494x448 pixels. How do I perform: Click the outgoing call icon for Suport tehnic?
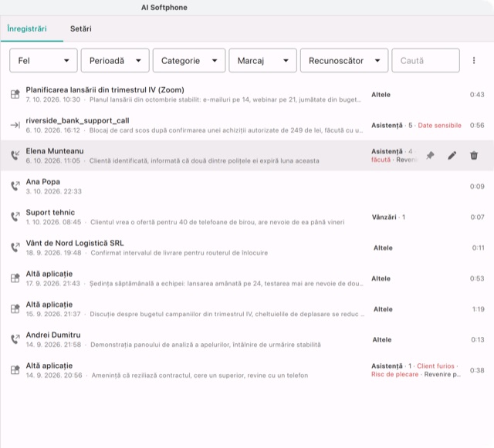pyautogui.click(x=15, y=217)
